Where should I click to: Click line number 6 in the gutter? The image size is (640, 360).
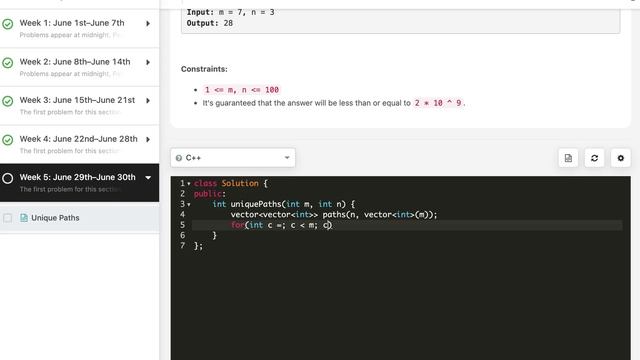point(182,236)
